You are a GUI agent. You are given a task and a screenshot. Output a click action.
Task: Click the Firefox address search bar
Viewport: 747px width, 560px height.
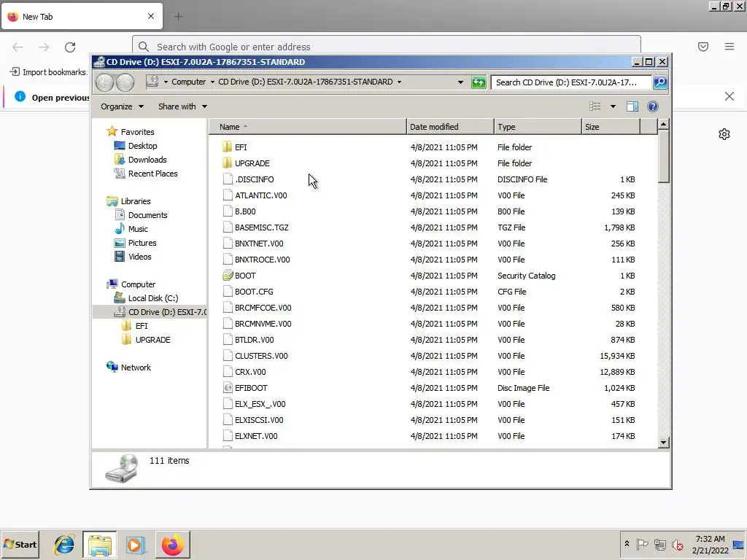tap(387, 47)
